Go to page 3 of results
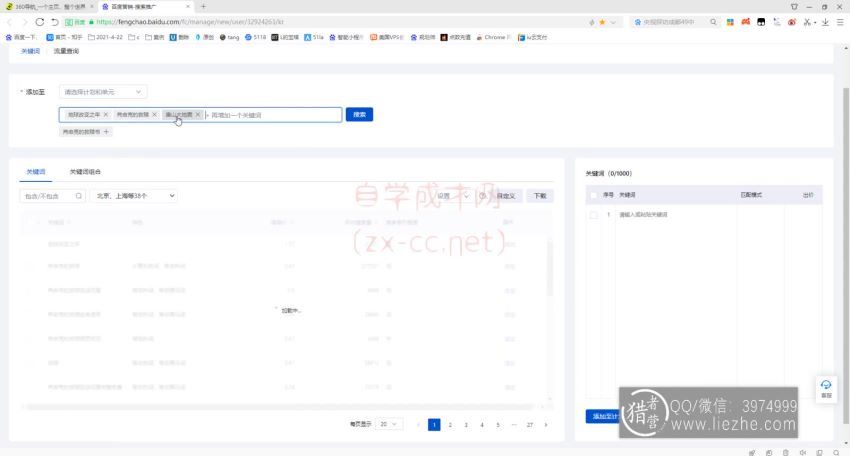This screenshot has width=850, height=456. [x=466, y=425]
